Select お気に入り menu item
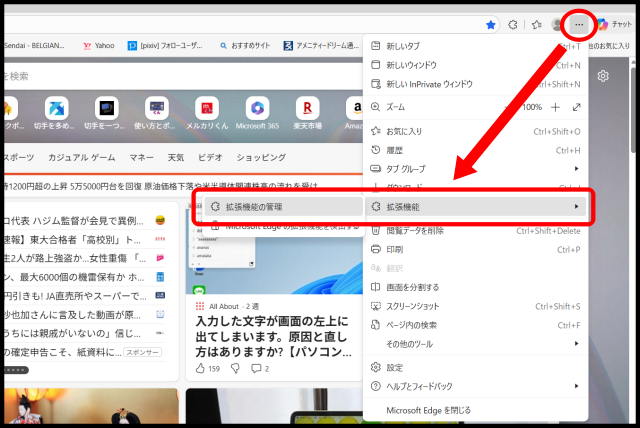 point(476,131)
